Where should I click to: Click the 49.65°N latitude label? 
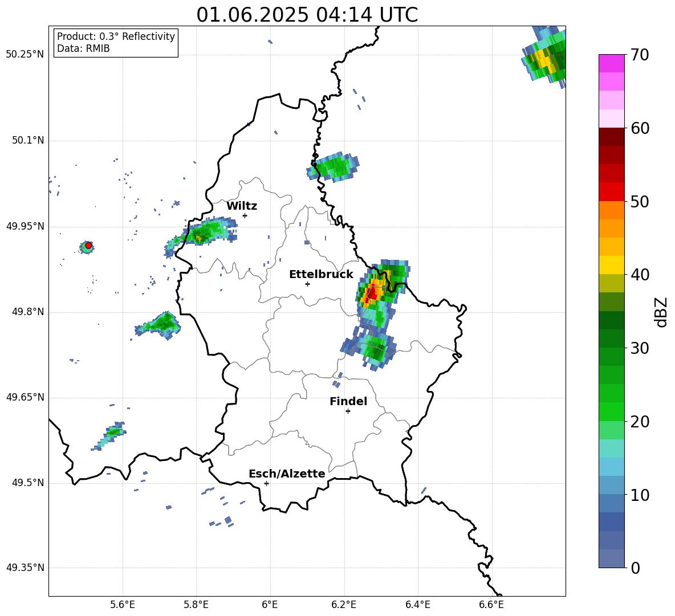click(25, 397)
